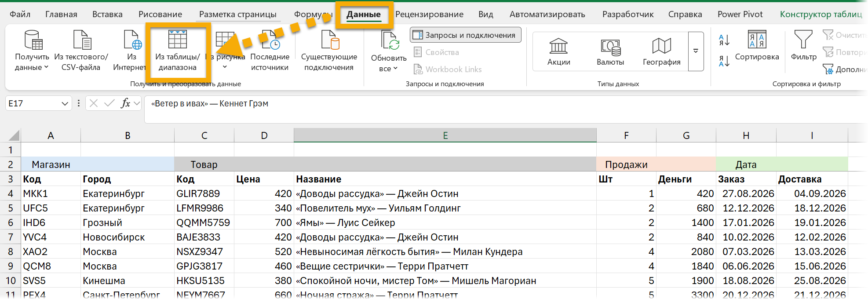Click the Получить данные icon
The image size is (868, 299).
pos(33,40)
